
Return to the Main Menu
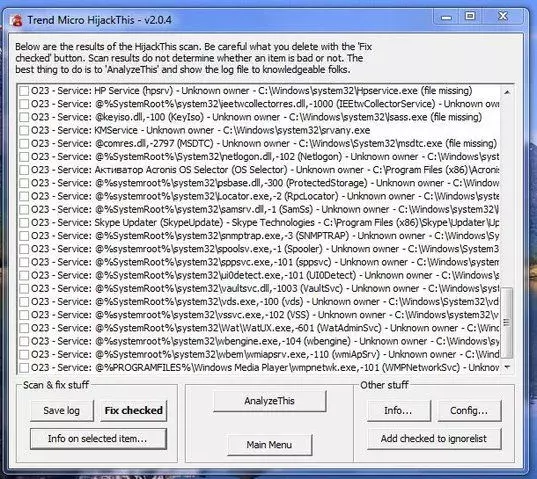[x=270, y=445]
